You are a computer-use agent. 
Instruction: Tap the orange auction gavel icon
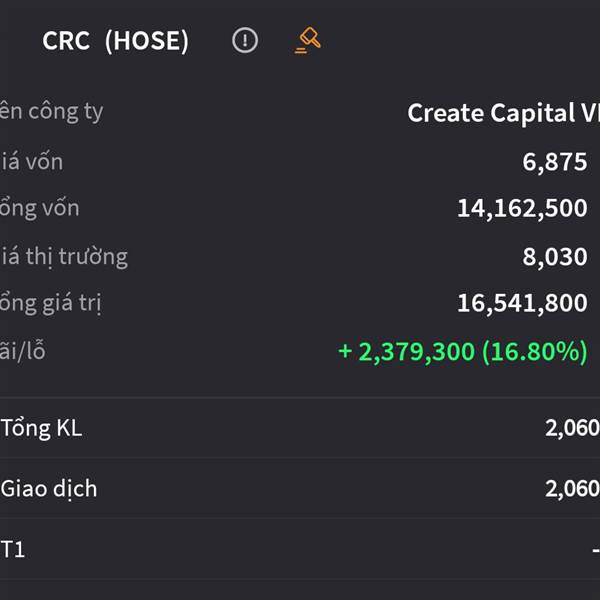pos(308,40)
